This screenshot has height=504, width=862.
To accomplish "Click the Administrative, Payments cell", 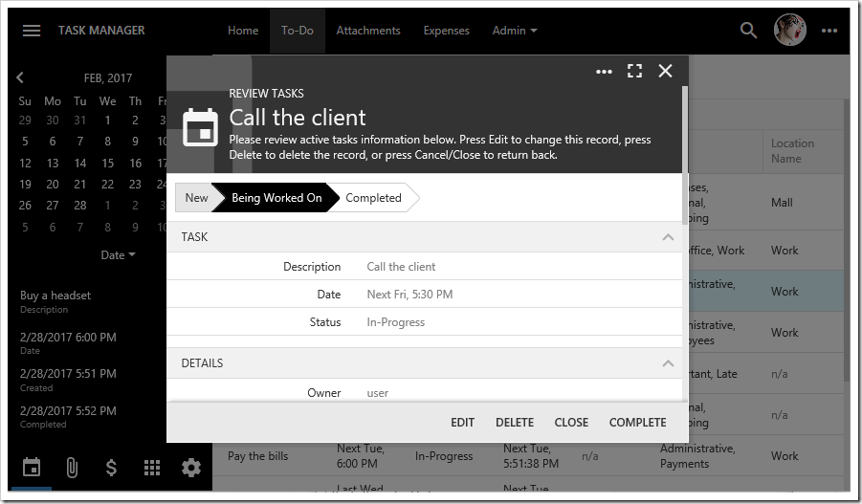I will coord(697,456).
